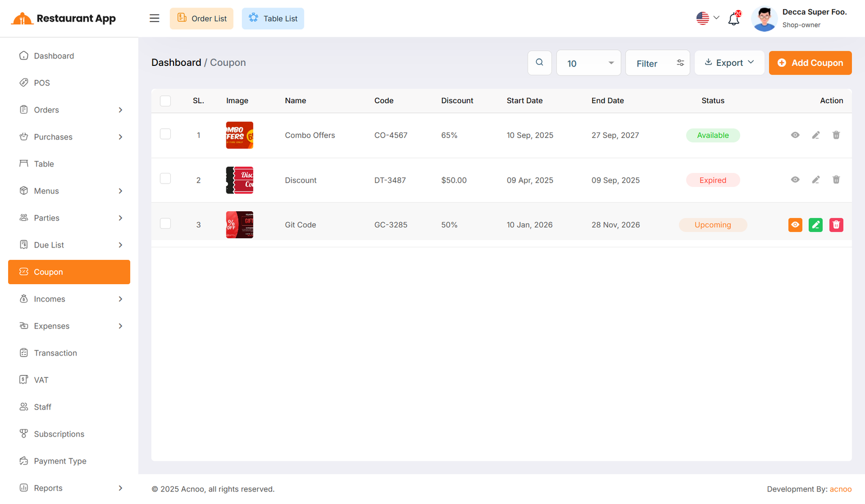The width and height of the screenshot is (865, 504).
Task: Click the search magnifier icon
Action: coord(539,63)
